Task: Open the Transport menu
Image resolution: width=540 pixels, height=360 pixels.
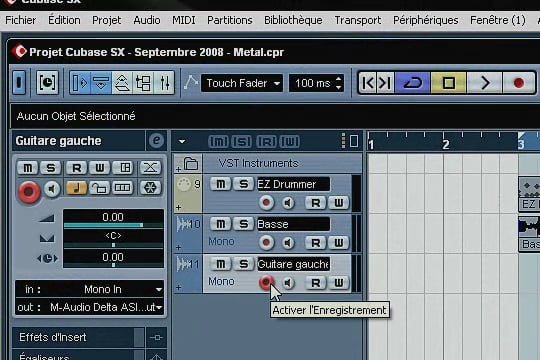Action: (358, 20)
